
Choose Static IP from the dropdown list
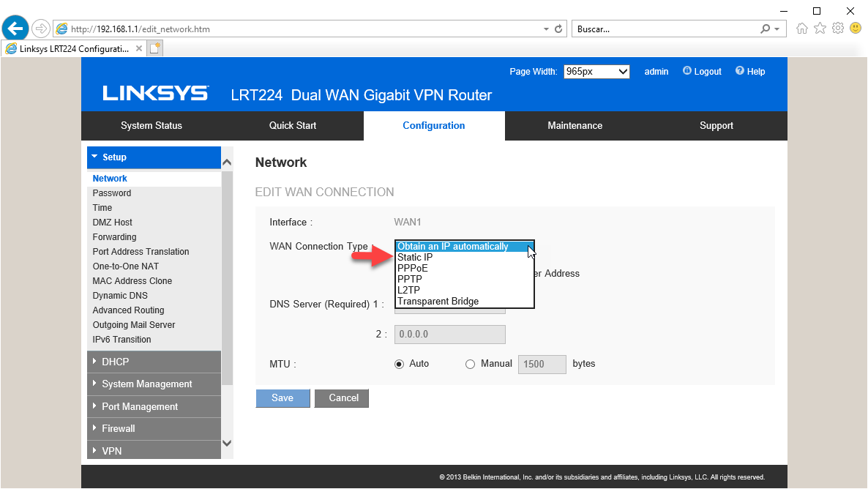415,258
